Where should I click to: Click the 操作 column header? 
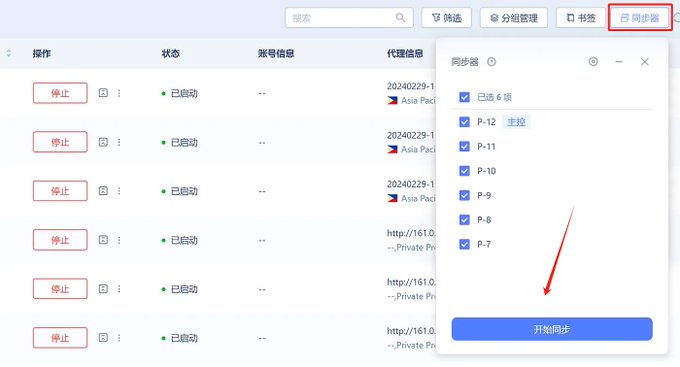coord(42,53)
